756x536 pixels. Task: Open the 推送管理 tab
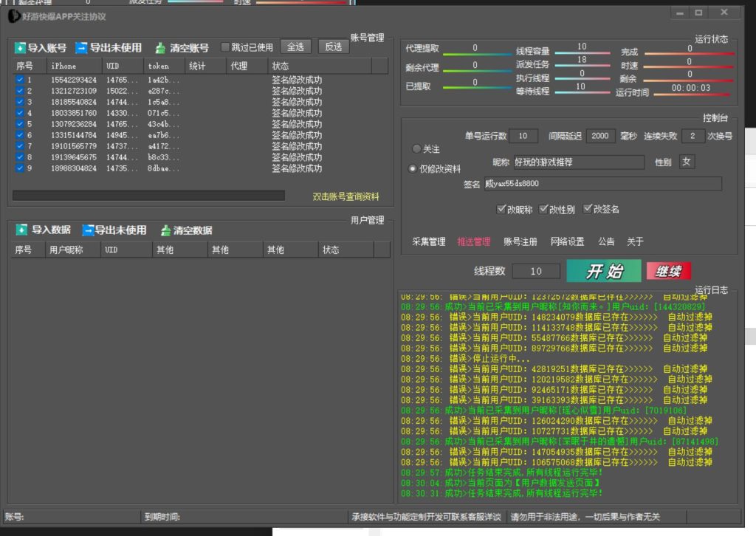tap(473, 241)
